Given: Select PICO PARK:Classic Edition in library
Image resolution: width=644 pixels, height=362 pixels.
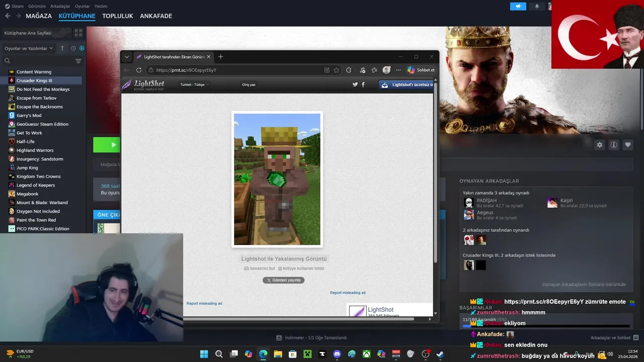Looking at the screenshot, I should click(x=43, y=229).
